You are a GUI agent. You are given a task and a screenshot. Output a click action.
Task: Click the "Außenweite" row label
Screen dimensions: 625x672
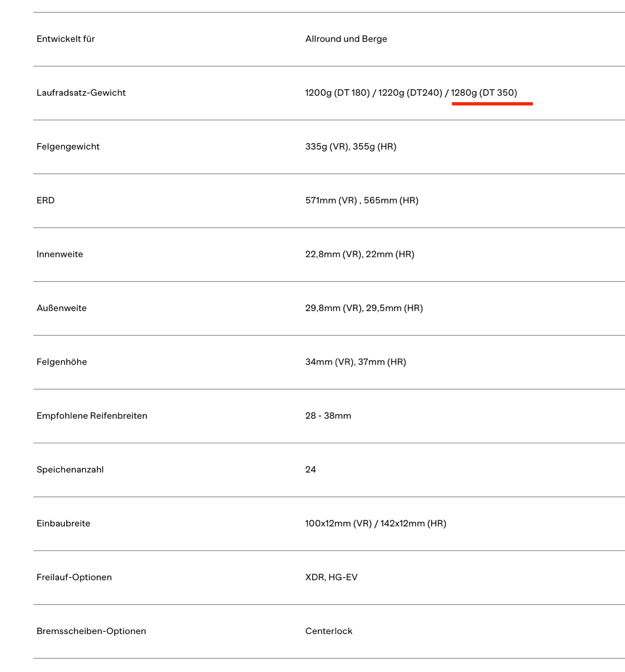tap(61, 308)
